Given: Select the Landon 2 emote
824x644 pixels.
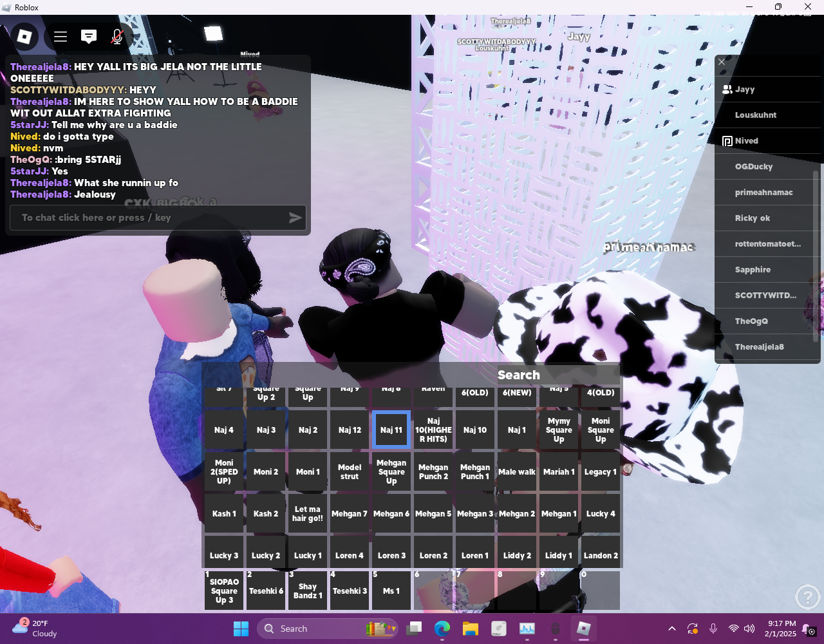Looking at the screenshot, I should click(x=601, y=553).
